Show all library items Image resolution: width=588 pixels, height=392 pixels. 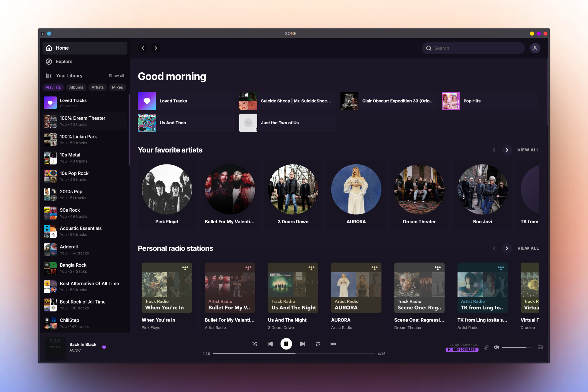tap(116, 76)
